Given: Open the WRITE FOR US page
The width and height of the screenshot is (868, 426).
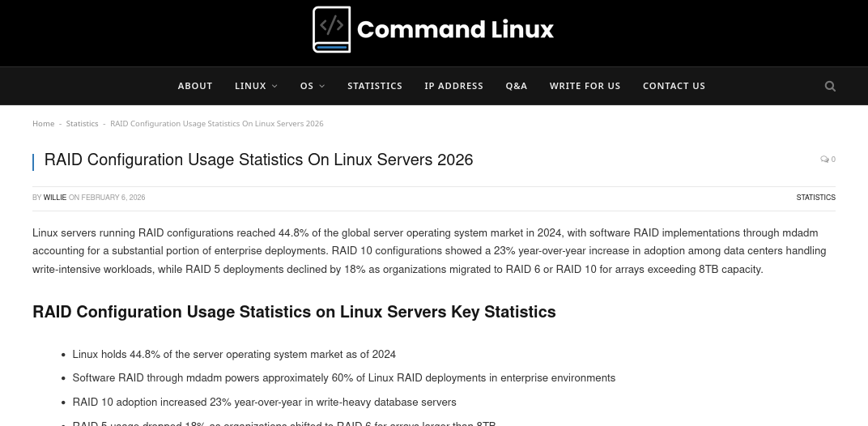Looking at the screenshot, I should coord(585,86).
